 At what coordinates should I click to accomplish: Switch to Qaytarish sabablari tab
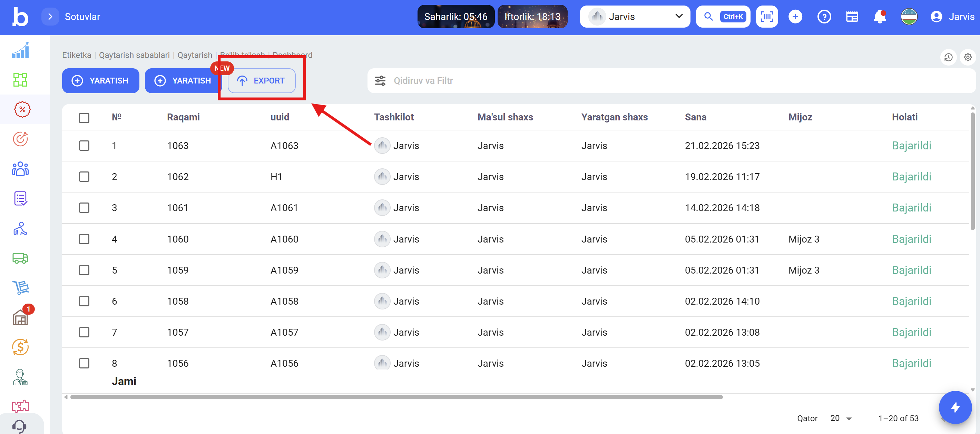tap(134, 55)
